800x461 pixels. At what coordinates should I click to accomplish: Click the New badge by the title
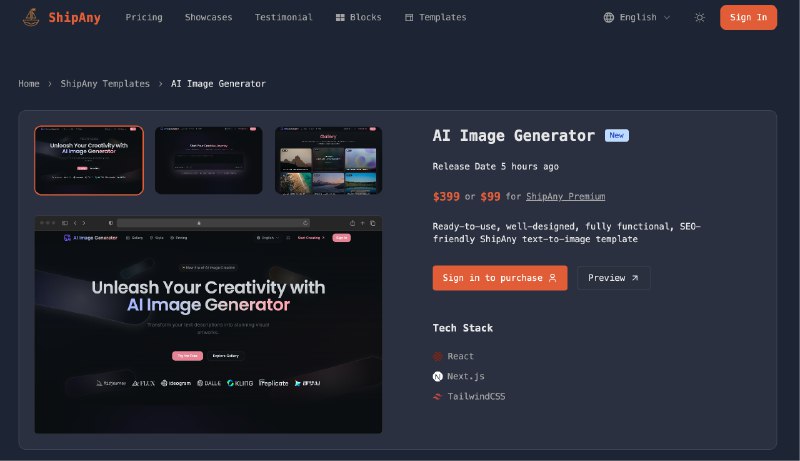[616, 135]
